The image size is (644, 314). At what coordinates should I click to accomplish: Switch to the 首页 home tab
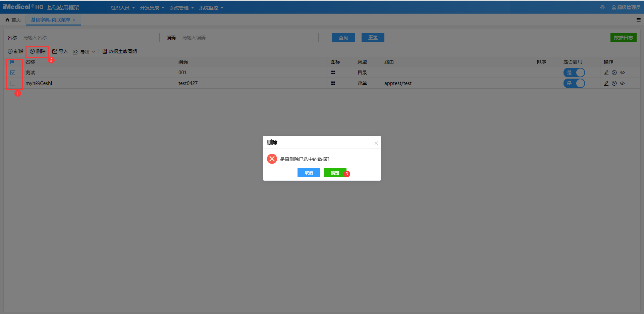(x=13, y=20)
